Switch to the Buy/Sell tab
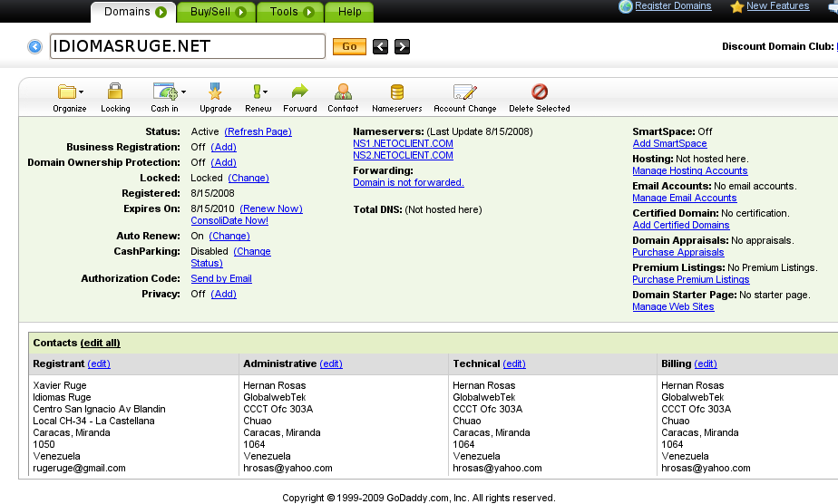Viewport: 838px width, 504px height. point(216,12)
